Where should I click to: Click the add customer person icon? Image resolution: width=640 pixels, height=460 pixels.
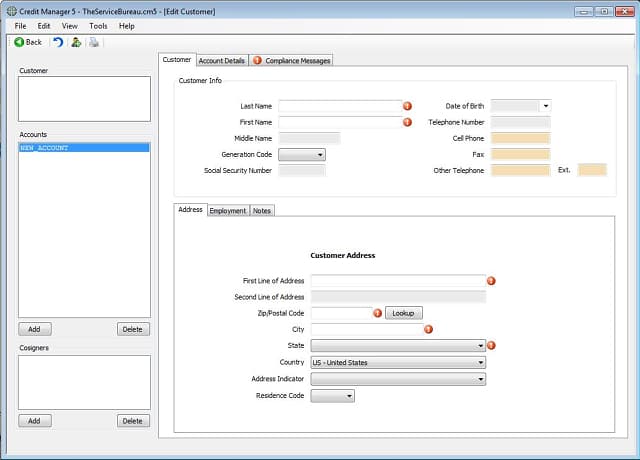[76, 42]
